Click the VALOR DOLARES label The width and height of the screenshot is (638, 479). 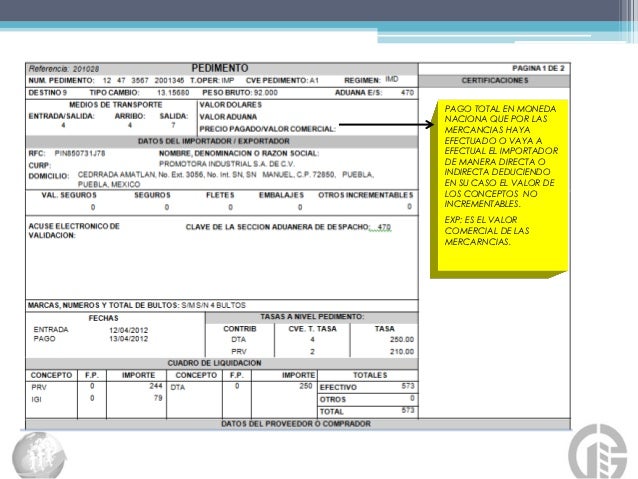coord(231,105)
